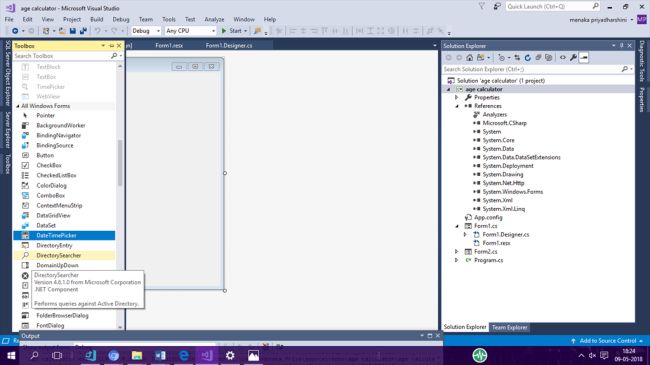Expand the Form2.cs node
This screenshot has width=650, height=365.
pos(457,251)
